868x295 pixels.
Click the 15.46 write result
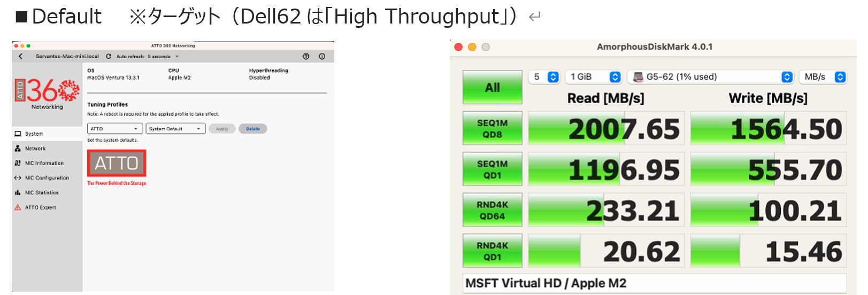click(x=769, y=251)
